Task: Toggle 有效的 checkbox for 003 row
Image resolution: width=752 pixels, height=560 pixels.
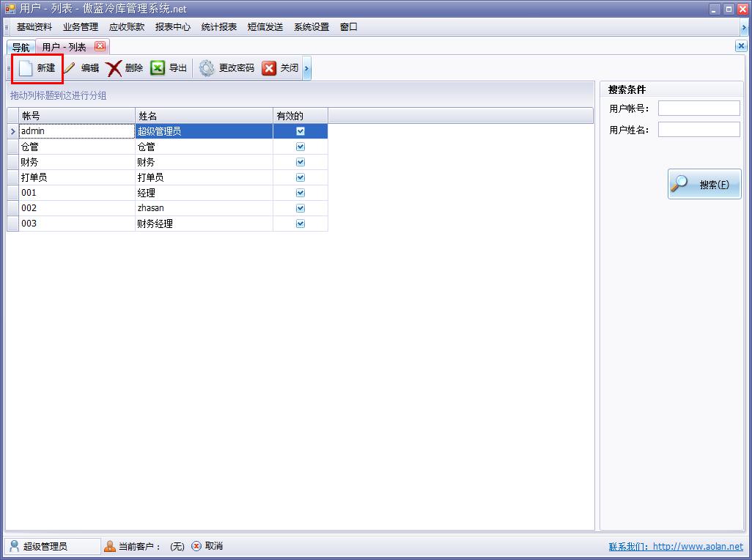Action: pos(300,224)
